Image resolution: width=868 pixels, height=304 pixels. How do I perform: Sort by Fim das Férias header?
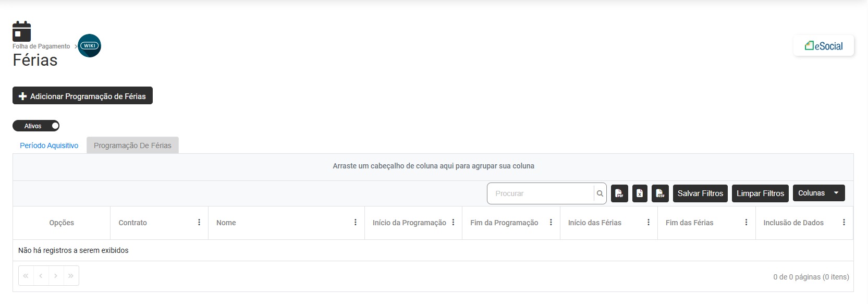pos(689,223)
